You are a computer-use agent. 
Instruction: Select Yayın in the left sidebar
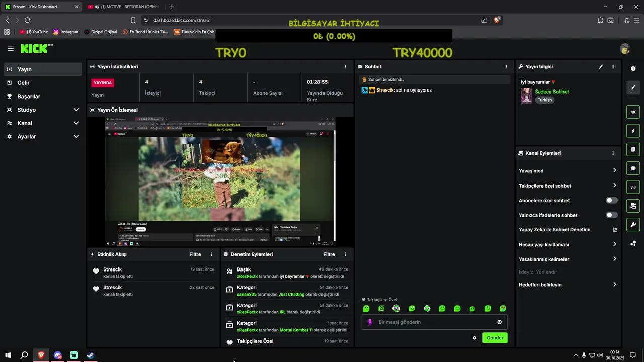click(x=43, y=69)
